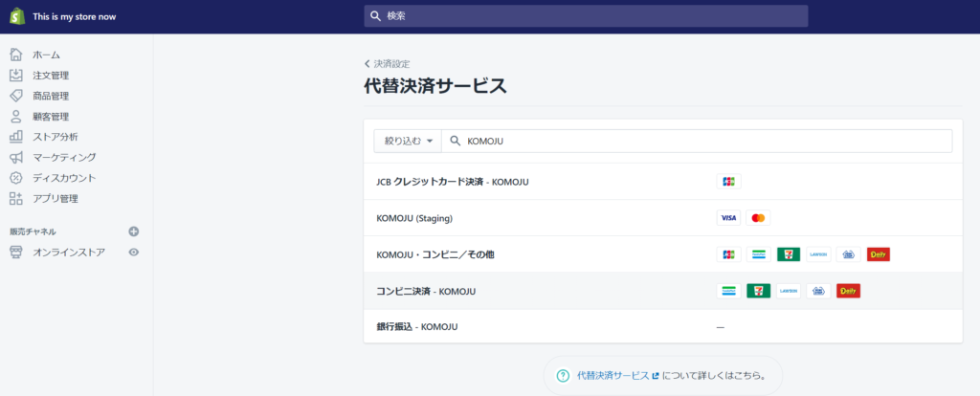The height and width of the screenshot is (396, 980).
Task: Click the provider filter field containing KOMOJU
Action: point(697,142)
